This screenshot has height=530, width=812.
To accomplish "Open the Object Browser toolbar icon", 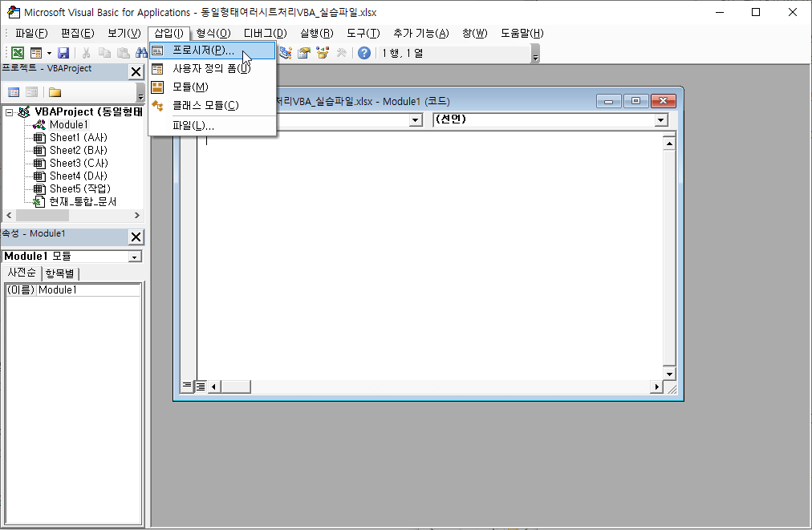I will click(323, 53).
